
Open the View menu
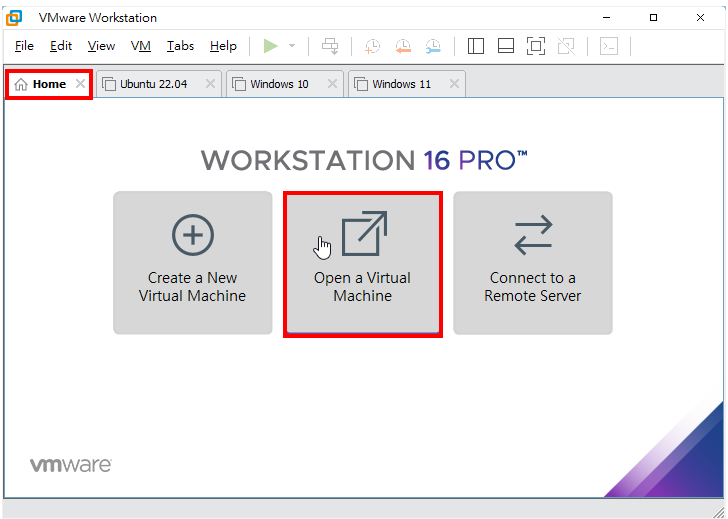tap(101, 46)
